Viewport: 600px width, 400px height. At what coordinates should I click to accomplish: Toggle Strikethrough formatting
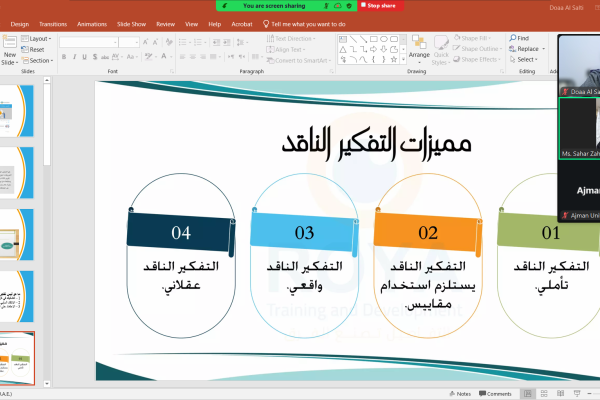tap(105, 57)
